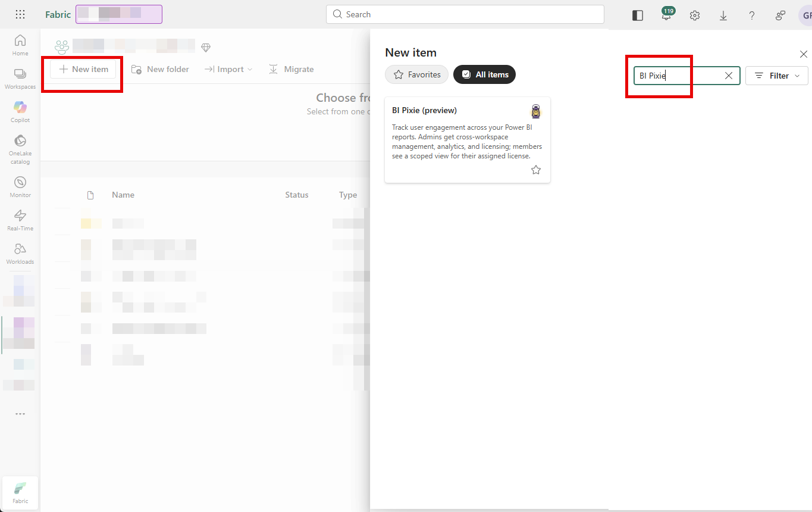Open Workspaces in the sidebar
812x512 pixels.
click(x=20, y=79)
